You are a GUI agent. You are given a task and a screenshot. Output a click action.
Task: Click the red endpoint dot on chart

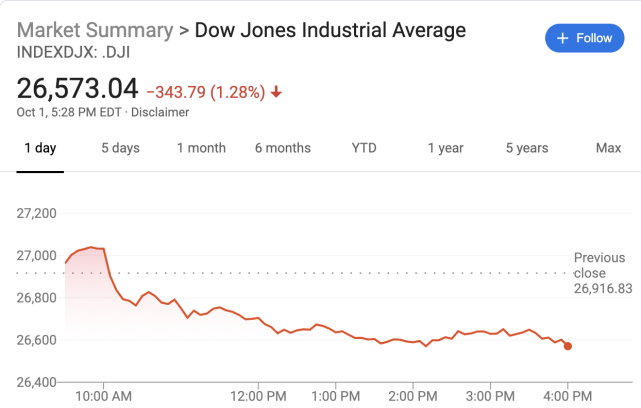click(568, 346)
